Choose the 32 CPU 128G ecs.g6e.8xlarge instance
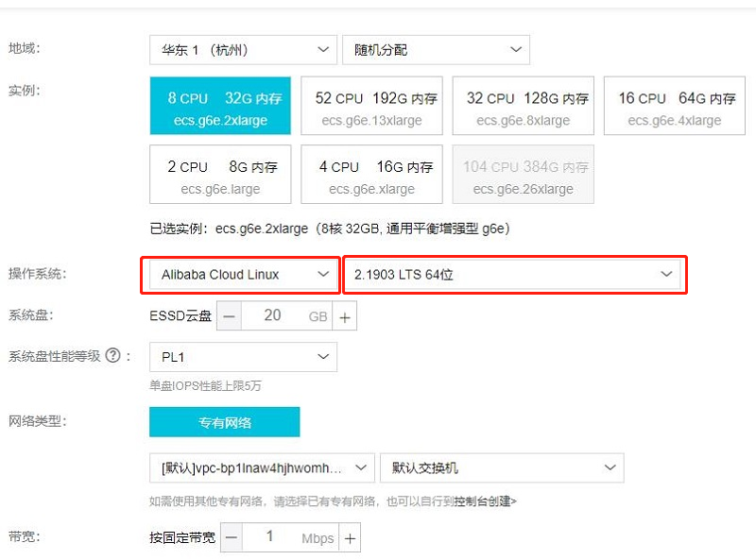756x560 pixels. (524, 106)
